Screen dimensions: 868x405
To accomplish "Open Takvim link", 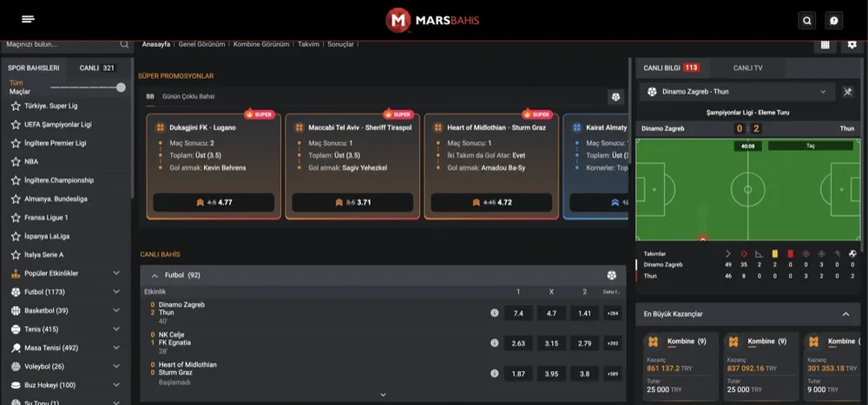I will coord(308,44).
